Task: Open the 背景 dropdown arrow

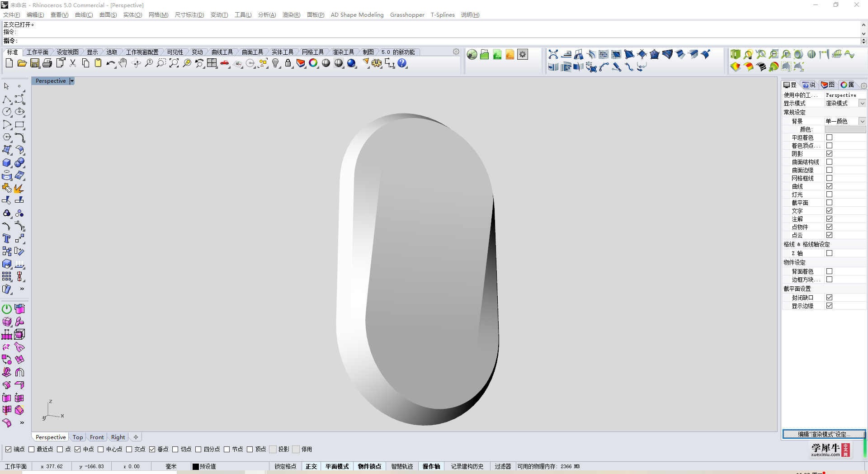Action: [x=862, y=121]
